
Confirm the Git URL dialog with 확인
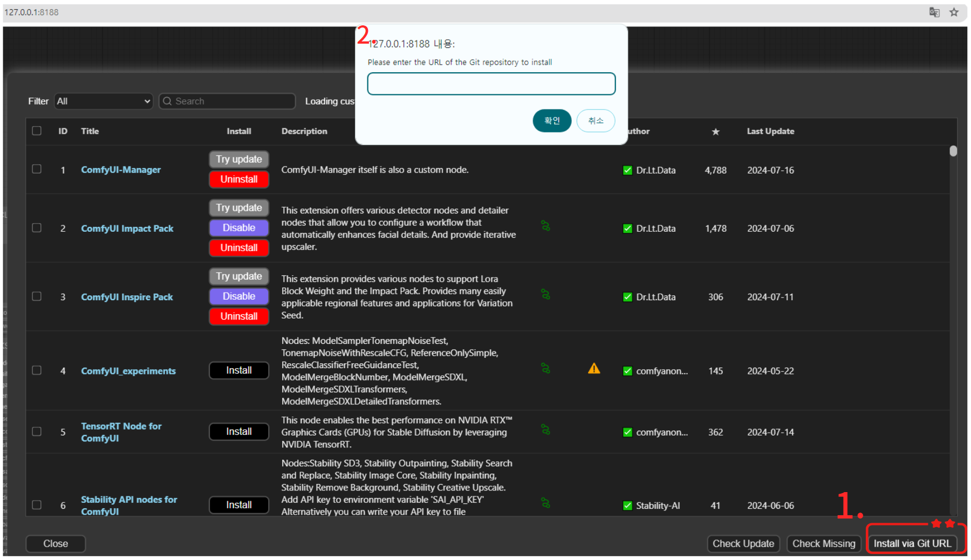tap(552, 120)
